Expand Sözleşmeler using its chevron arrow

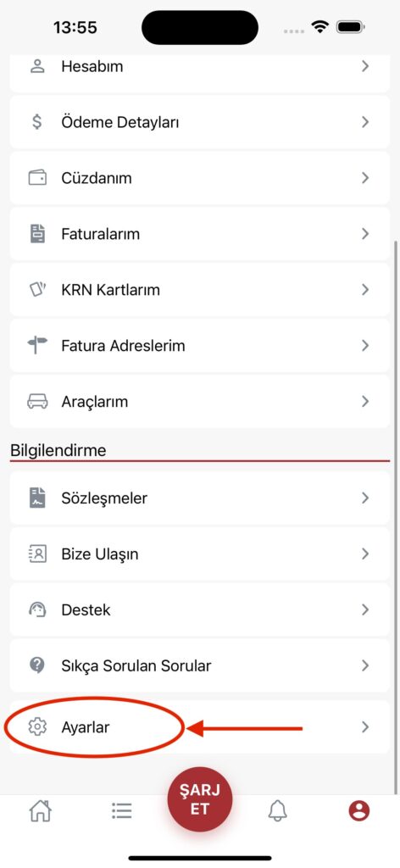(x=365, y=498)
